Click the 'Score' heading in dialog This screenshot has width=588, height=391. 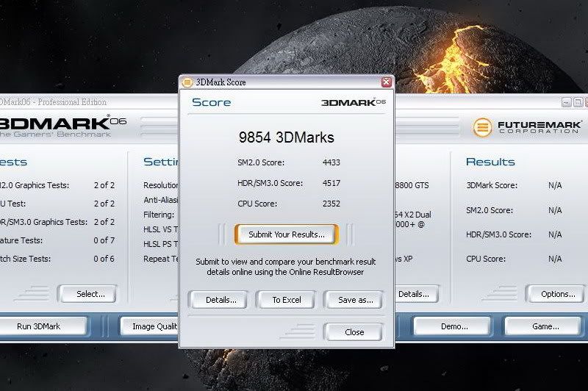[212, 102]
